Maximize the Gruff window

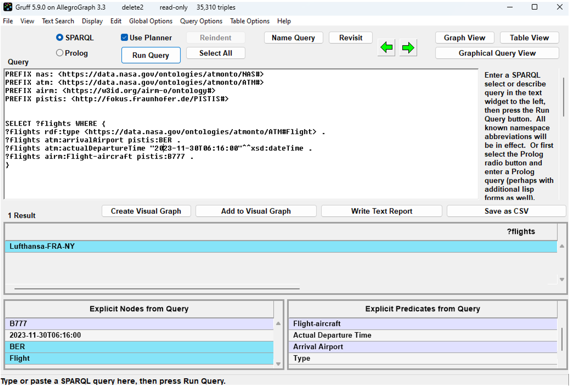click(534, 7)
